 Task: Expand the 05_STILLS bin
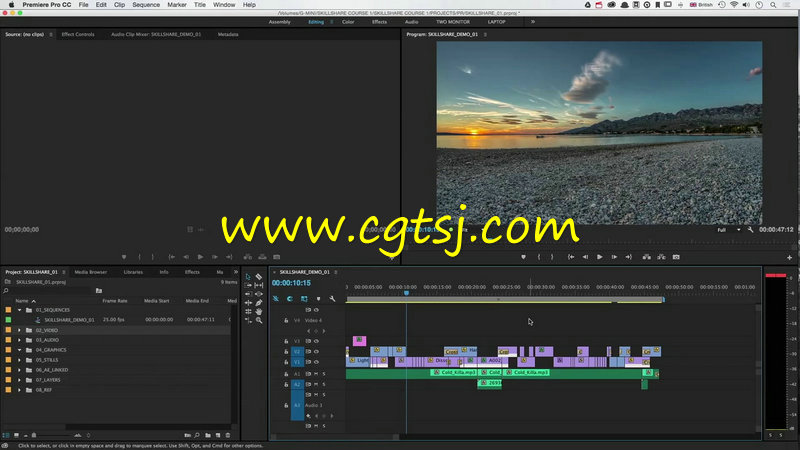click(x=19, y=360)
